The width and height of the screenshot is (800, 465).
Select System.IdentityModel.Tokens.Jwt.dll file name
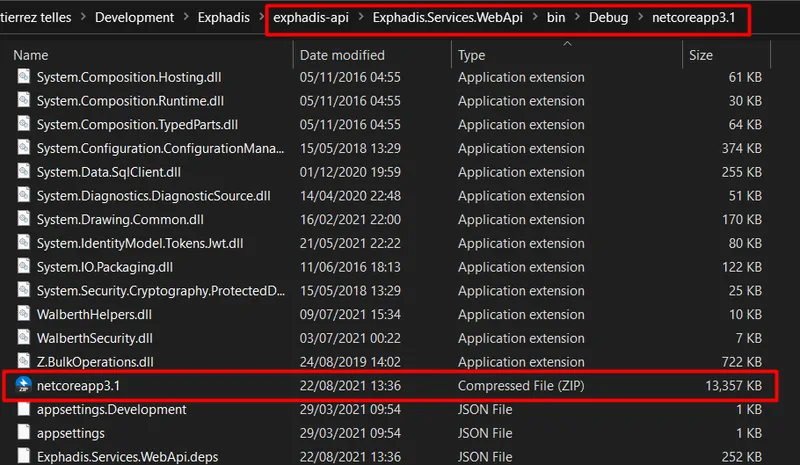[x=140, y=243]
